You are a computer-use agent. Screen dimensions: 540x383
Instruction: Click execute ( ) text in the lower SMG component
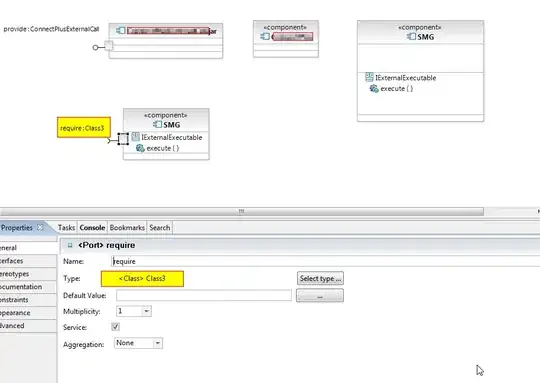click(163, 148)
